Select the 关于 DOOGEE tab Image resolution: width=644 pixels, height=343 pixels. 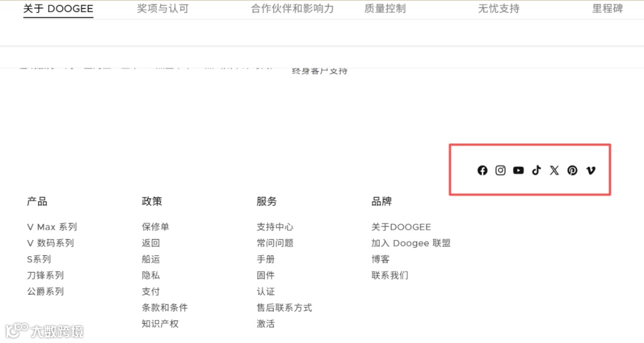point(58,8)
